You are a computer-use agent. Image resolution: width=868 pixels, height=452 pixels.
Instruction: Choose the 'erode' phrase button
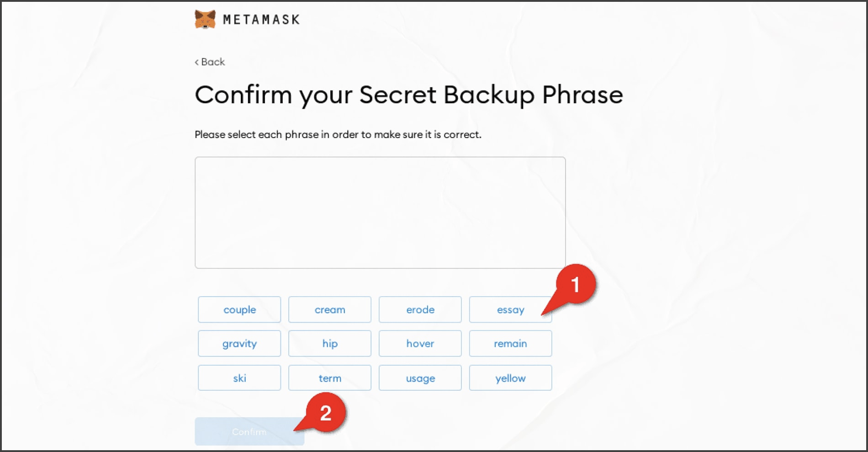click(420, 309)
